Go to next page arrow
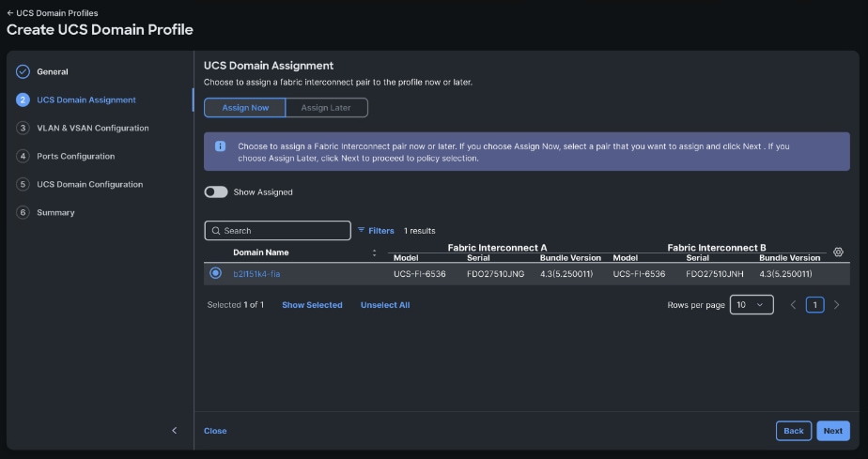Viewport: 868px width, 459px height. pos(836,305)
